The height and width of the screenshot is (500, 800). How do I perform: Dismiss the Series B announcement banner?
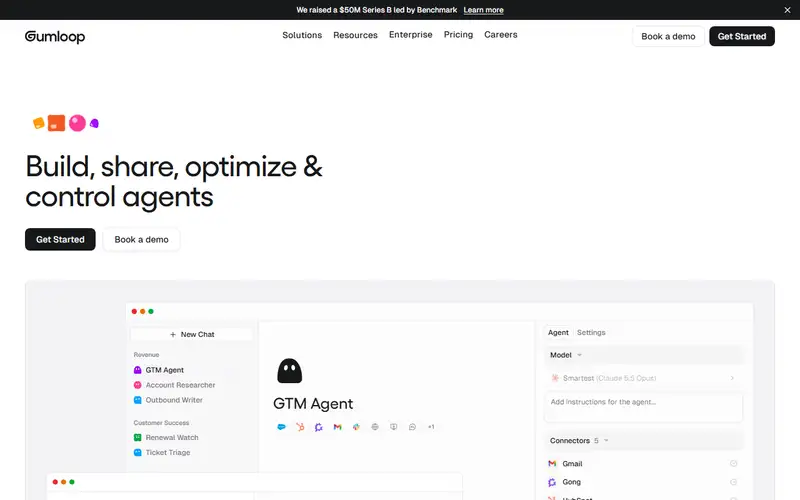[x=787, y=10]
